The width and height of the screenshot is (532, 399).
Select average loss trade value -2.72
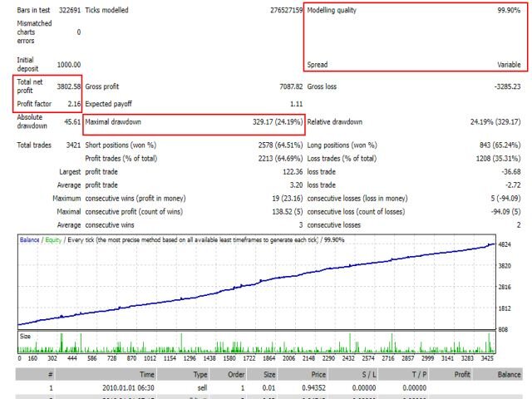pos(513,185)
